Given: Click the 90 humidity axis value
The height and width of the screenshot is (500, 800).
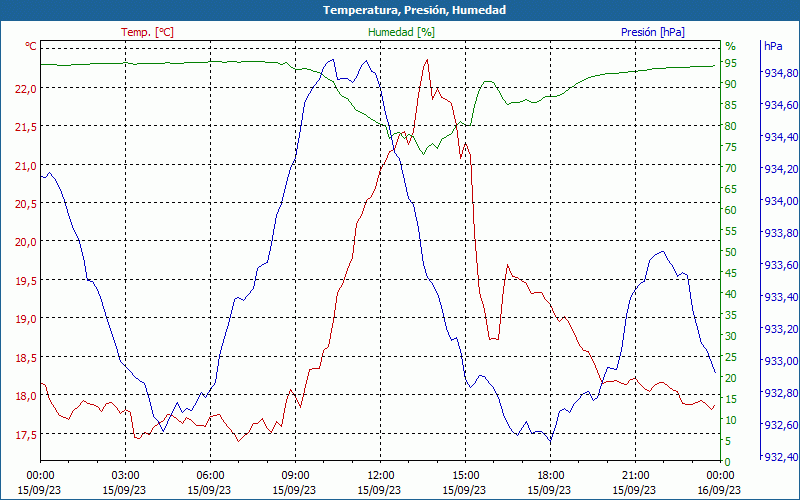Looking at the screenshot, I should pyautogui.click(x=731, y=84).
